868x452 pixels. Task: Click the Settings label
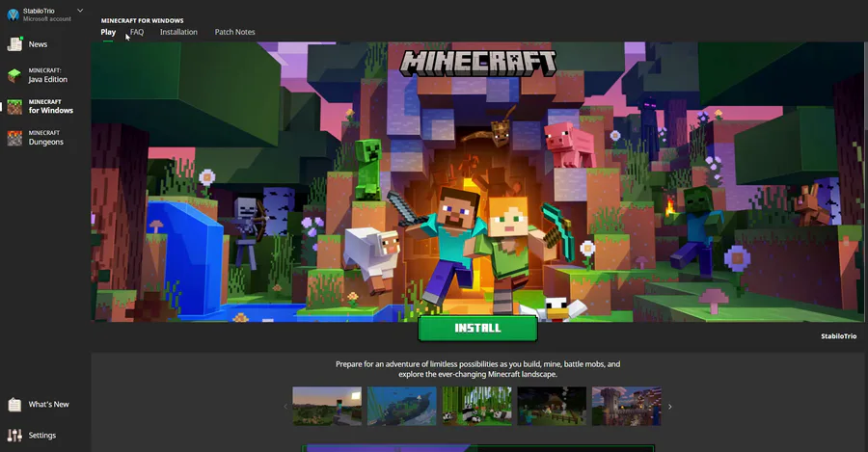pos(42,436)
